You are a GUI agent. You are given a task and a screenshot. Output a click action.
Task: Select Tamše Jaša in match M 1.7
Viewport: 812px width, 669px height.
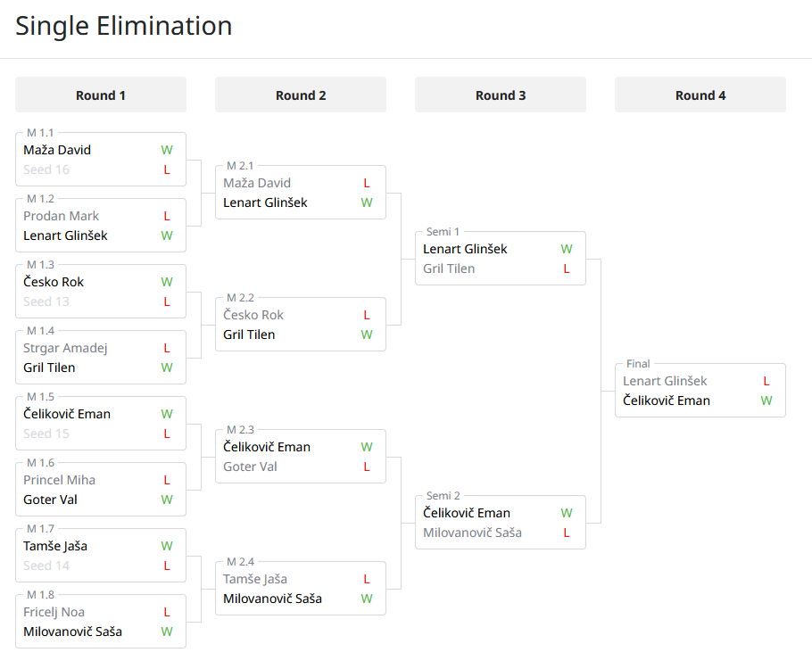[x=55, y=546]
